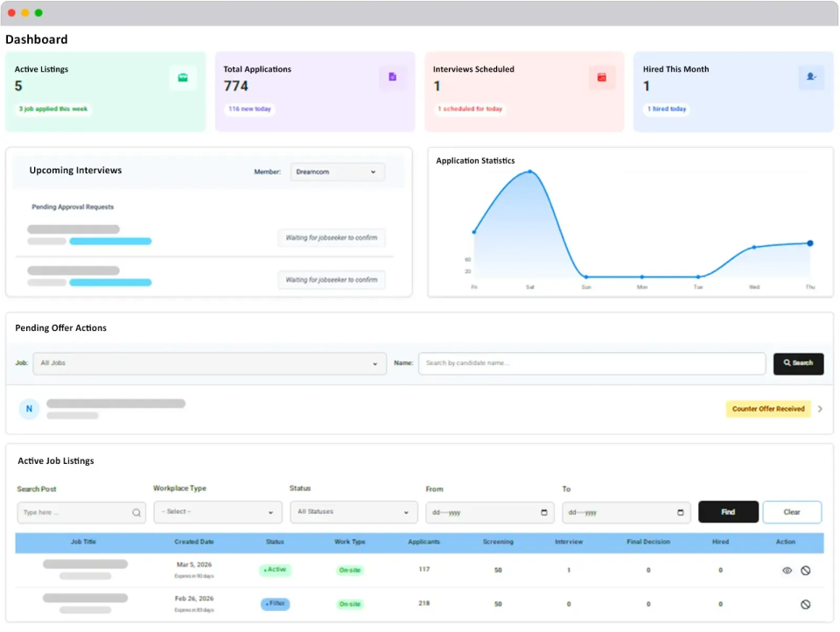
Task: Open the From date calendar picker icon
Action: pyautogui.click(x=544, y=512)
